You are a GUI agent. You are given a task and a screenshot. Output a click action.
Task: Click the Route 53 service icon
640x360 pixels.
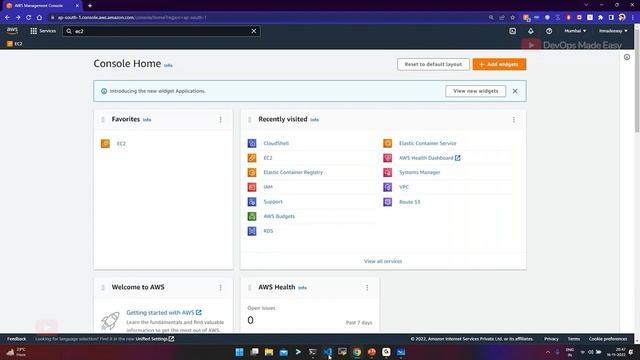click(387, 202)
